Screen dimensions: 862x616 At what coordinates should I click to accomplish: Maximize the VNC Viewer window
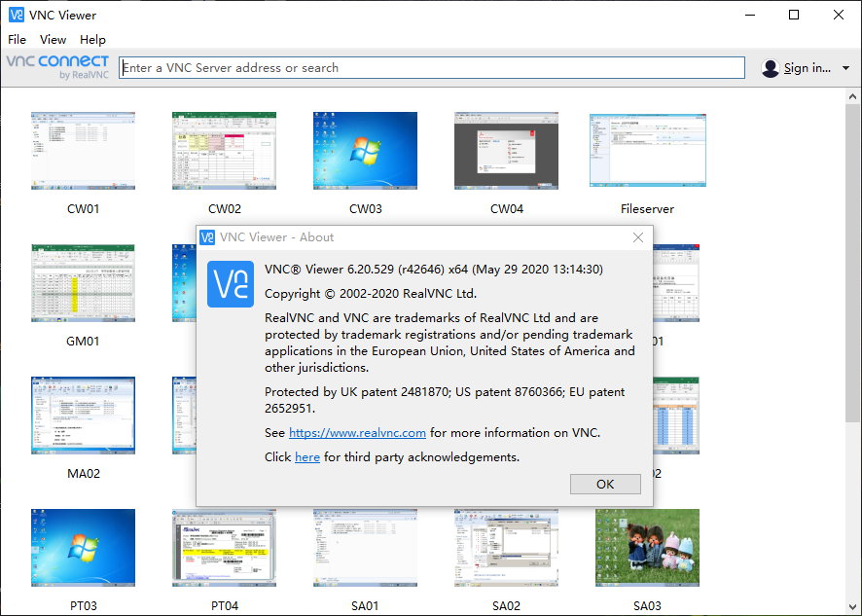click(x=794, y=15)
